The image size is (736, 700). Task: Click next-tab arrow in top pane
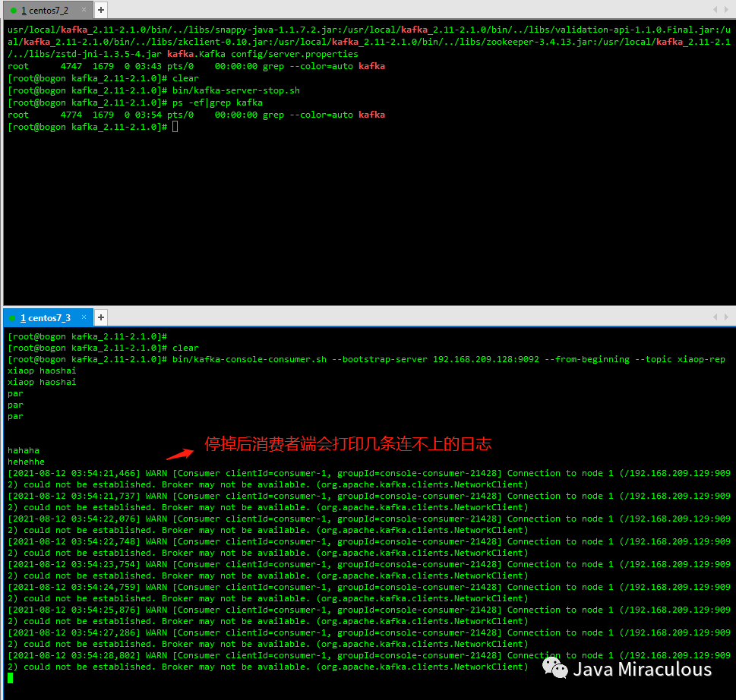(726, 9)
